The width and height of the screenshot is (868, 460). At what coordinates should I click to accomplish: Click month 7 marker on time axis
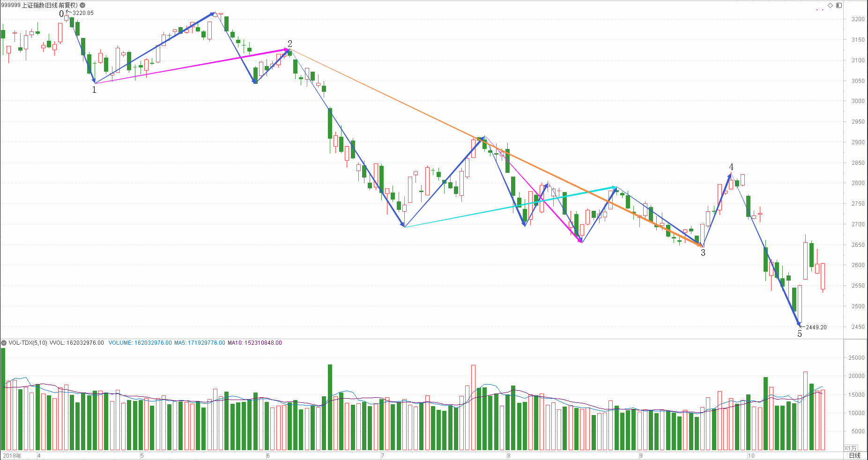383,455
